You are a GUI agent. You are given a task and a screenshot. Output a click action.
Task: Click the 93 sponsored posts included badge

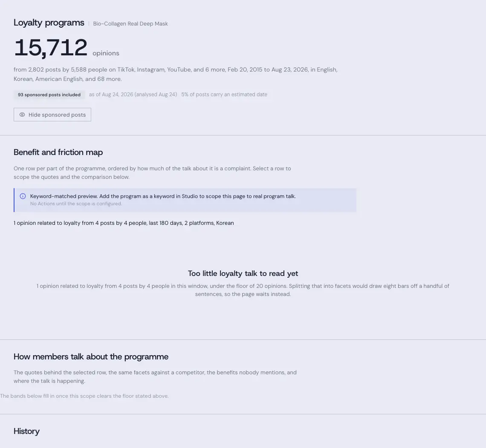[x=49, y=95]
